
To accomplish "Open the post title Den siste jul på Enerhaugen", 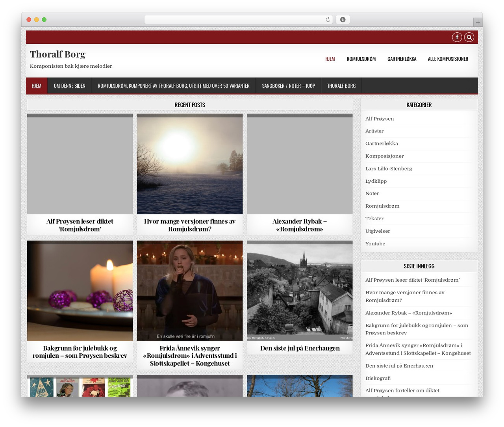I will [x=300, y=348].
